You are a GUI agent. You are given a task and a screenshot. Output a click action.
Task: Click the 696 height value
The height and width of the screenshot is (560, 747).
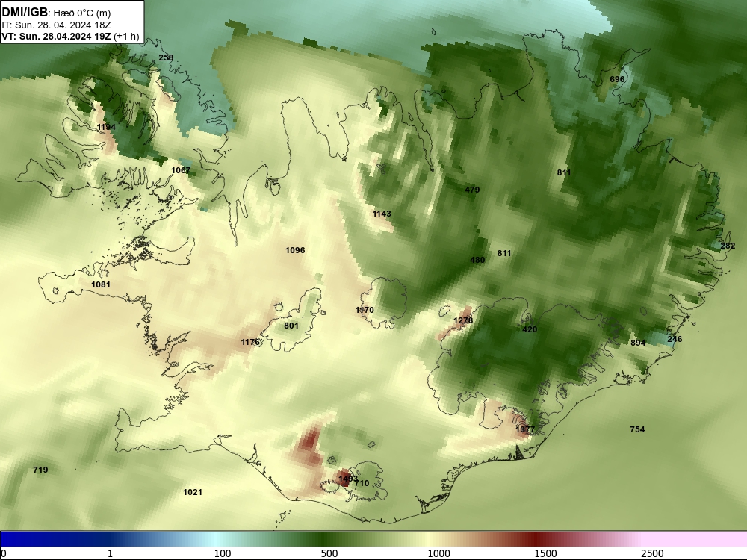pos(617,79)
